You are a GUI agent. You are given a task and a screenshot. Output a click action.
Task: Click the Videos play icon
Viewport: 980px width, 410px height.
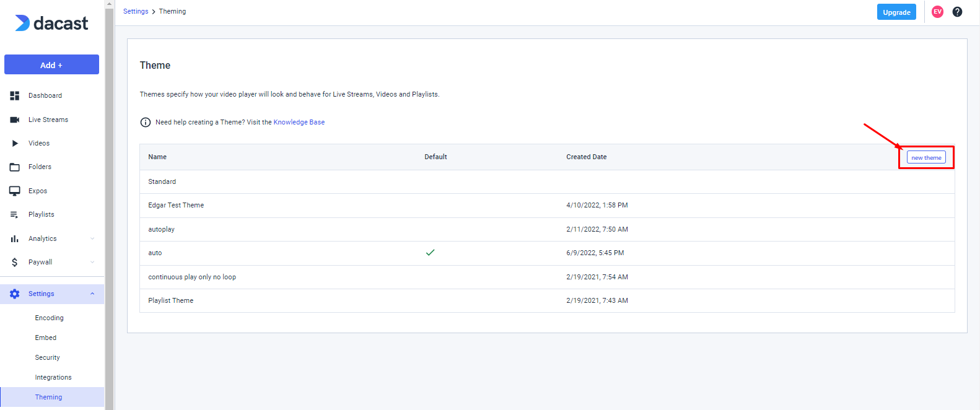coord(15,143)
